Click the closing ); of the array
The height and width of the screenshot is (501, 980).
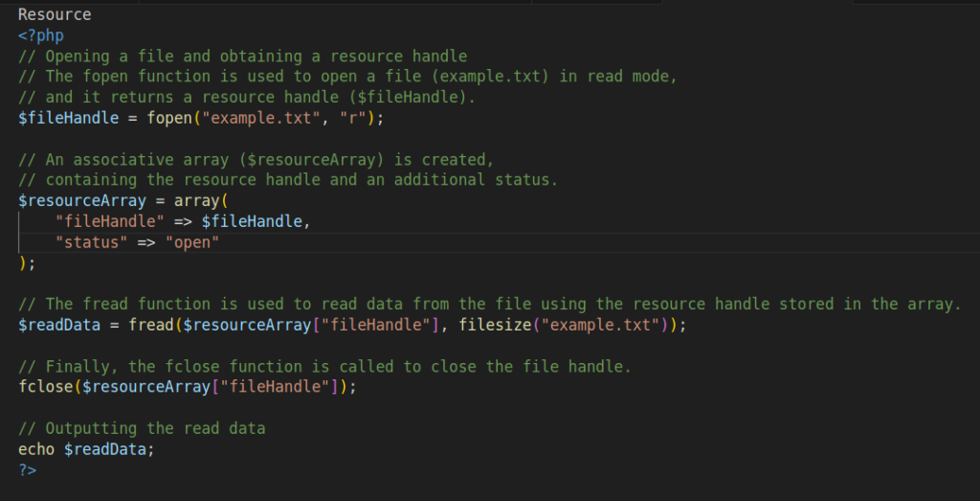[27, 262]
